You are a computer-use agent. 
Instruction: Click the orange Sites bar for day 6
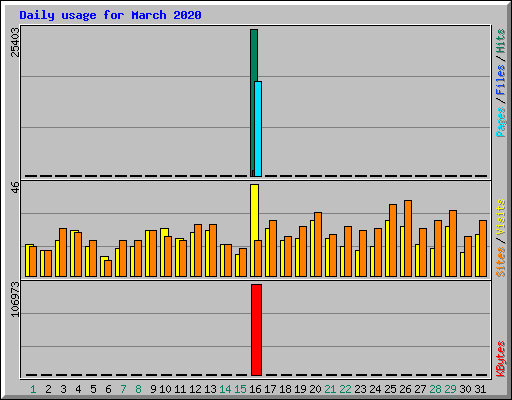[108, 268]
